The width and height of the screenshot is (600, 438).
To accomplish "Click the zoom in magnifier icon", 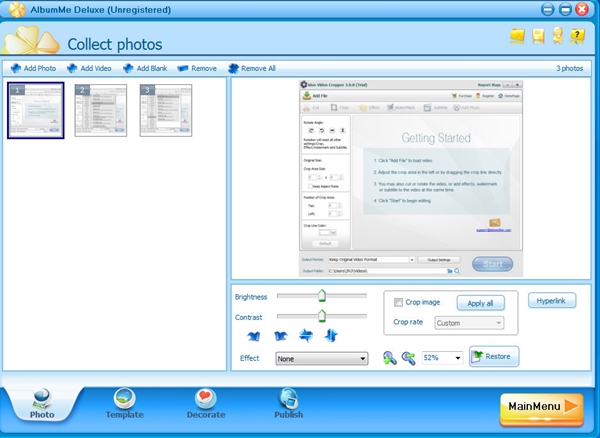I will tap(389, 357).
